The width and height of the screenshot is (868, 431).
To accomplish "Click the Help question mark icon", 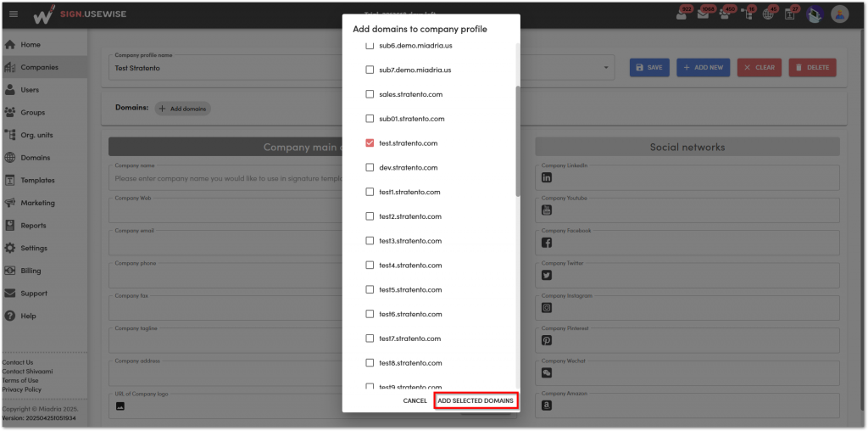I will pyautogui.click(x=9, y=316).
